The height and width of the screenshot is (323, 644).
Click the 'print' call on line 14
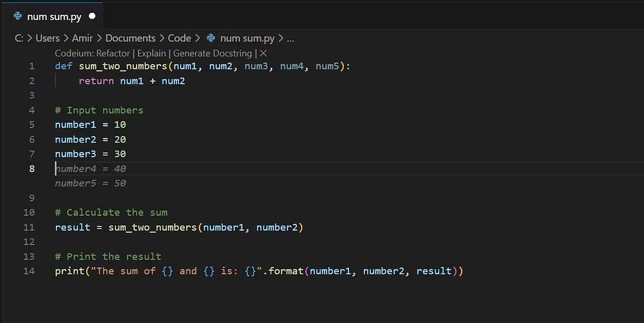click(x=70, y=271)
